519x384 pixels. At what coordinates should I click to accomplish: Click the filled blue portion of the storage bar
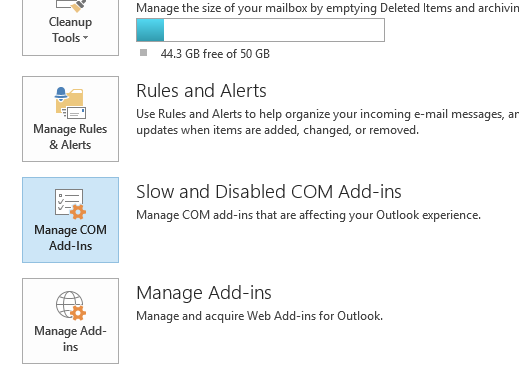[x=150, y=30]
